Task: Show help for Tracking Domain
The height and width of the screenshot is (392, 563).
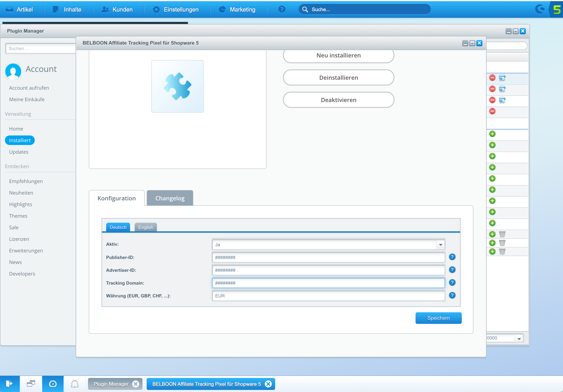Action: click(452, 282)
